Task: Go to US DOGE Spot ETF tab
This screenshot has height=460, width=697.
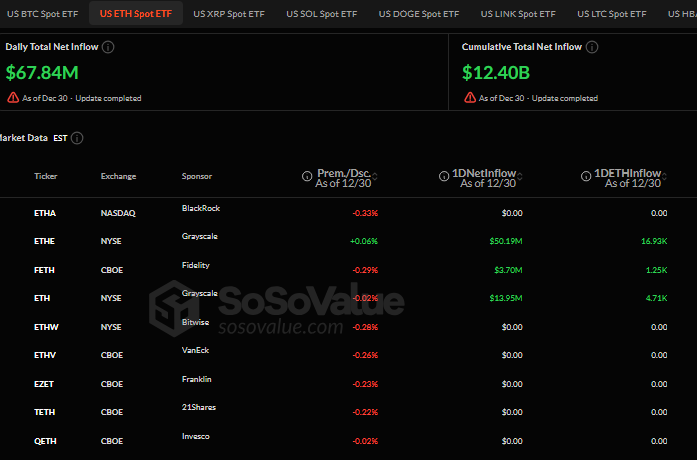Action: [419, 14]
